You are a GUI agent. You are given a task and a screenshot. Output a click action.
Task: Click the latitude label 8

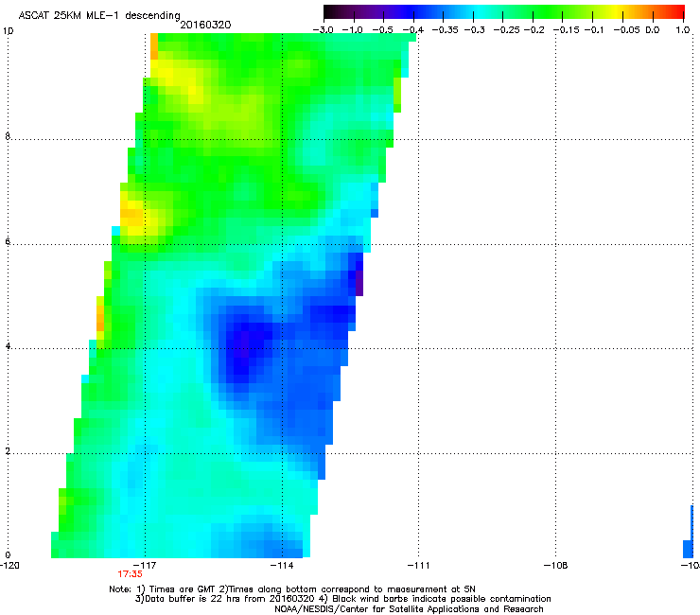[8, 136]
